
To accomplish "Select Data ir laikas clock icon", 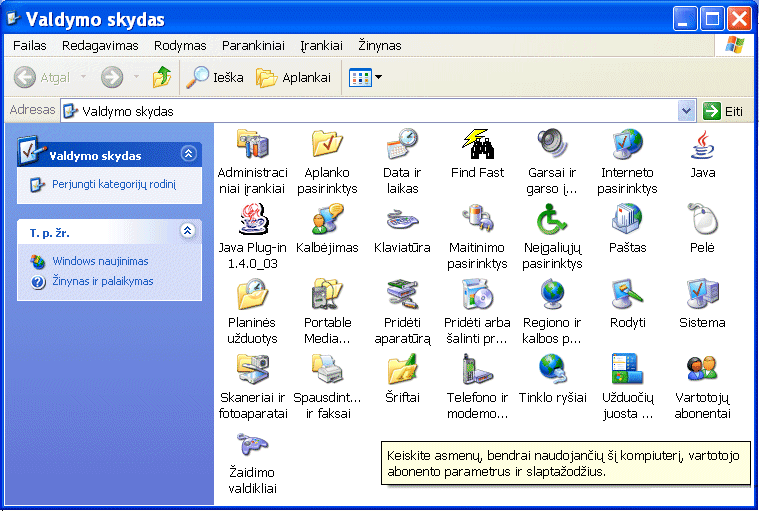I will pos(402,144).
